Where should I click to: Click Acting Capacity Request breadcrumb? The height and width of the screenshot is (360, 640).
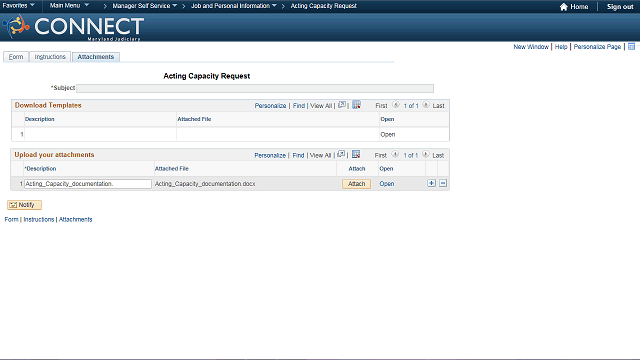click(323, 6)
